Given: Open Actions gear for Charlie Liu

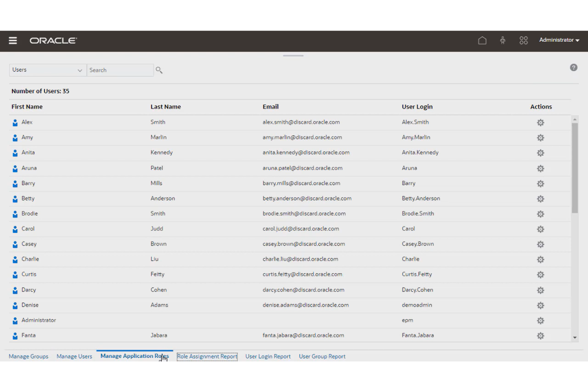Looking at the screenshot, I should pyautogui.click(x=540, y=259).
